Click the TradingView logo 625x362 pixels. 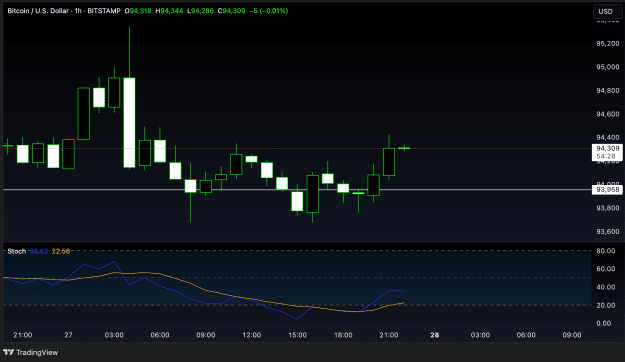(x=31, y=352)
